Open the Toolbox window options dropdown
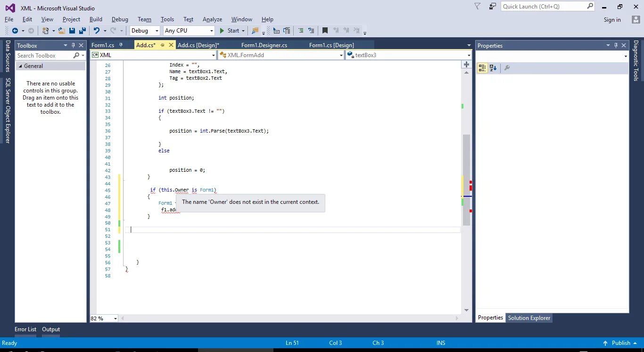This screenshot has width=644, height=352. (x=66, y=45)
